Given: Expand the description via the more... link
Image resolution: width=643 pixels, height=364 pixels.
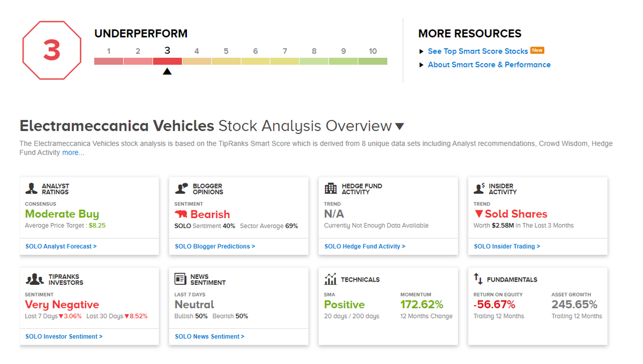Looking at the screenshot, I should (x=73, y=153).
